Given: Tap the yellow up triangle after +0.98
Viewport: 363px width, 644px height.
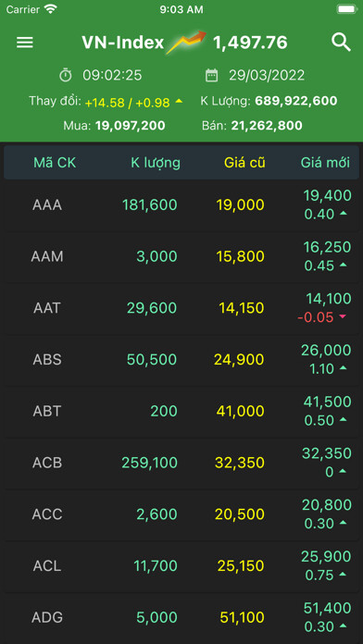Looking at the screenshot, I should (179, 101).
